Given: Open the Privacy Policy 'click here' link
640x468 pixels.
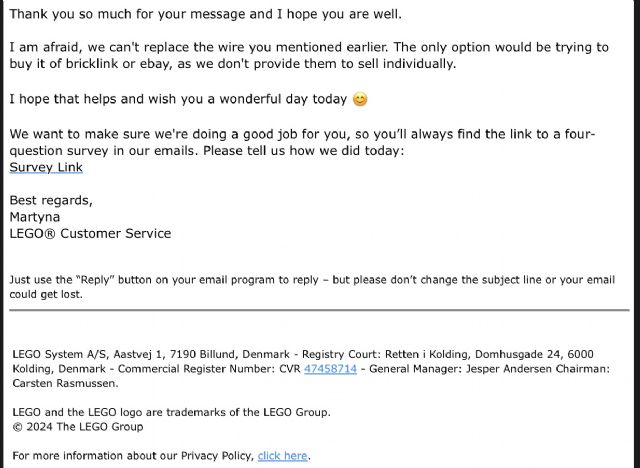Looking at the screenshot, I should tap(282, 456).
